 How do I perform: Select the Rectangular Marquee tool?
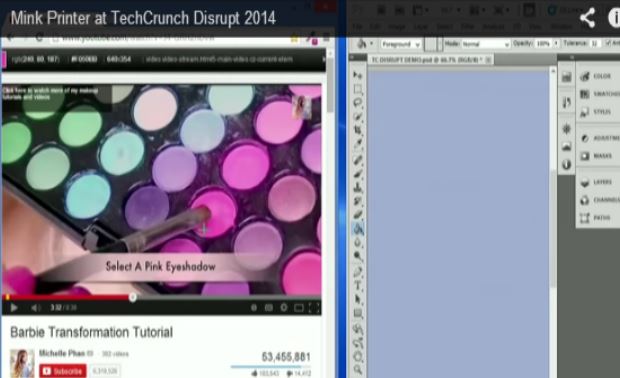point(357,89)
